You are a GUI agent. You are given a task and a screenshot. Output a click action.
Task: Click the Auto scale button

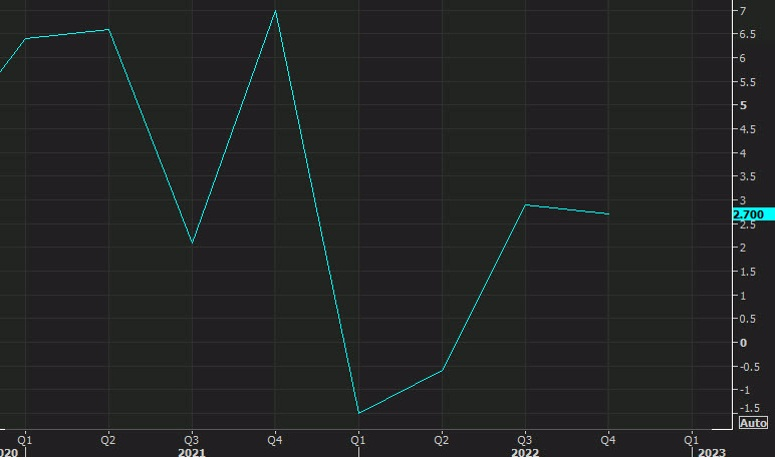click(753, 423)
